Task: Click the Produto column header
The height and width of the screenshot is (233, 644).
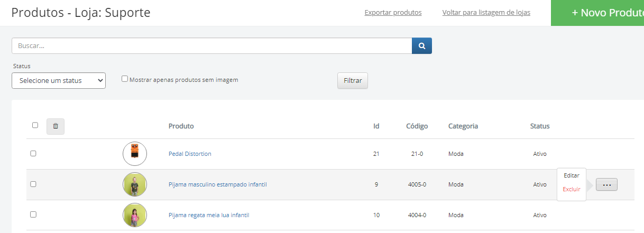Action: pos(181,126)
